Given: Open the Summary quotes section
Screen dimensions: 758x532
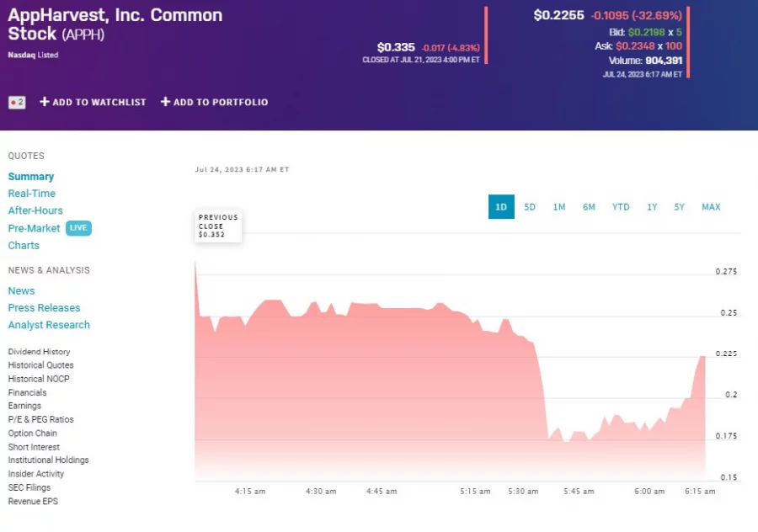Looking at the screenshot, I should tap(31, 176).
